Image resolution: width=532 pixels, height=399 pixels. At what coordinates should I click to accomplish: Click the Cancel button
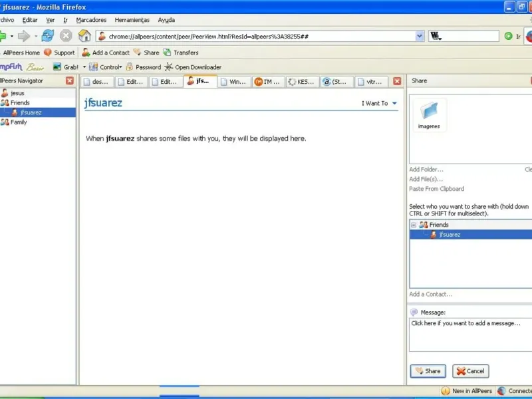click(x=471, y=371)
